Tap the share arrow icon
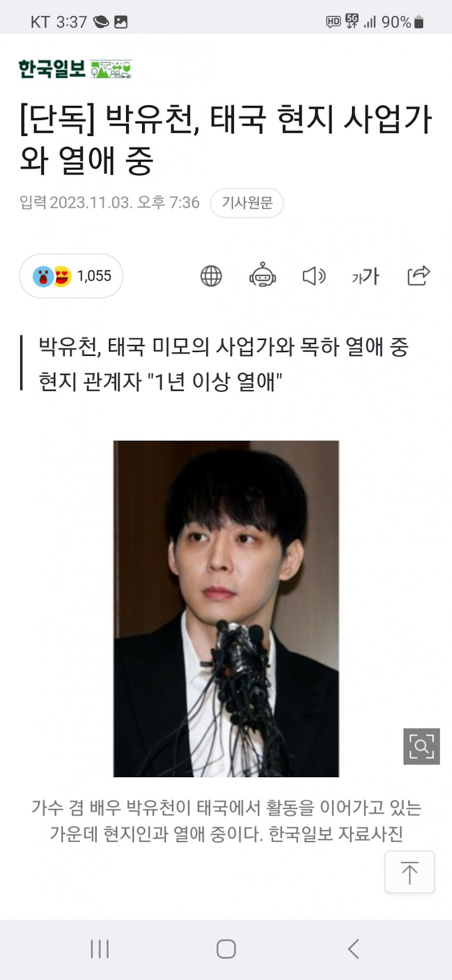Screen dimensions: 452x980 click(x=419, y=276)
